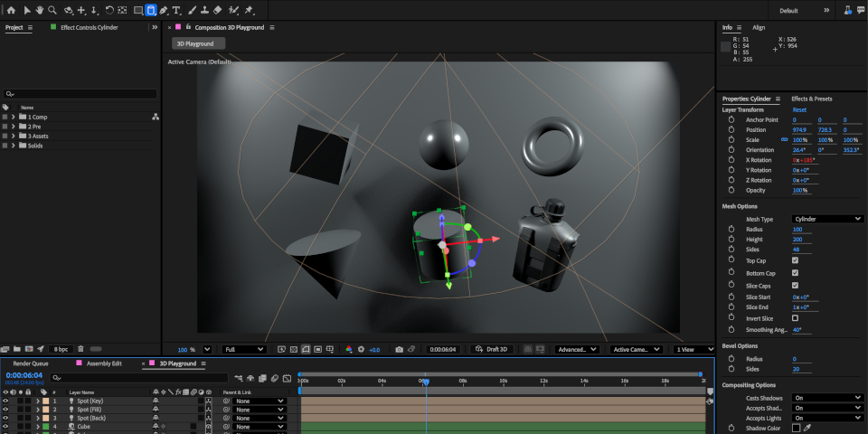This screenshot has height=434, width=868.
Task: Select the Pen tool
Action: [x=163, y=10]
